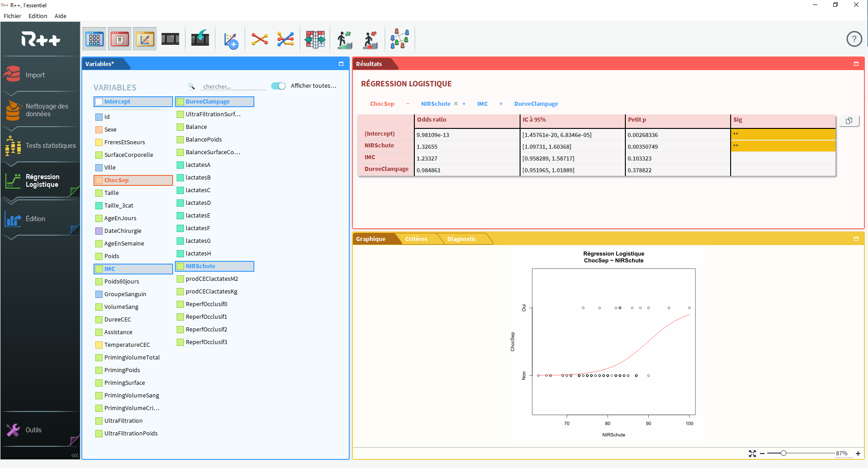Viewport: 868px width, 468px height.
Task: Click ChocSep in the regression formula
Action: (382, 104)
